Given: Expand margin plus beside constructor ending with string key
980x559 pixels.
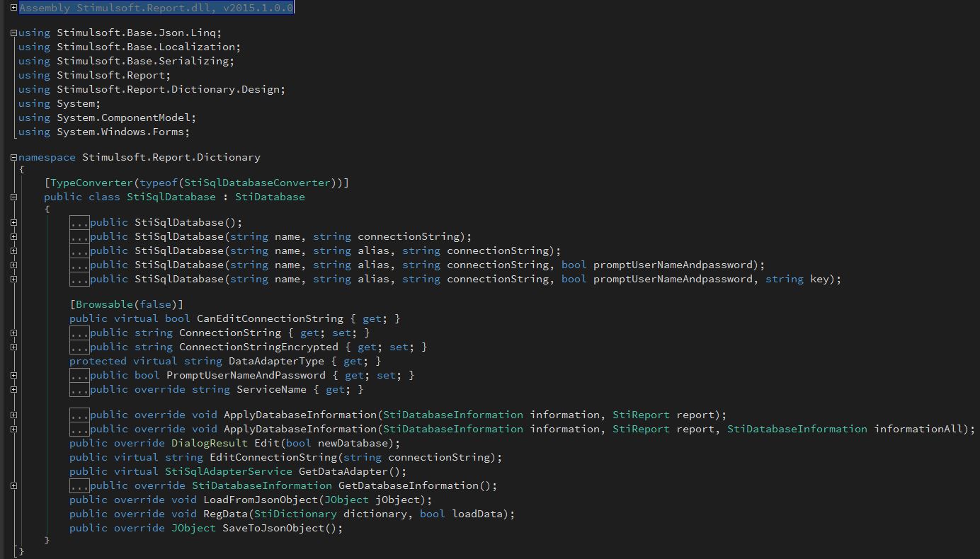Looking at the screenshot, I should pyautogui.click(x=13, y=279).
